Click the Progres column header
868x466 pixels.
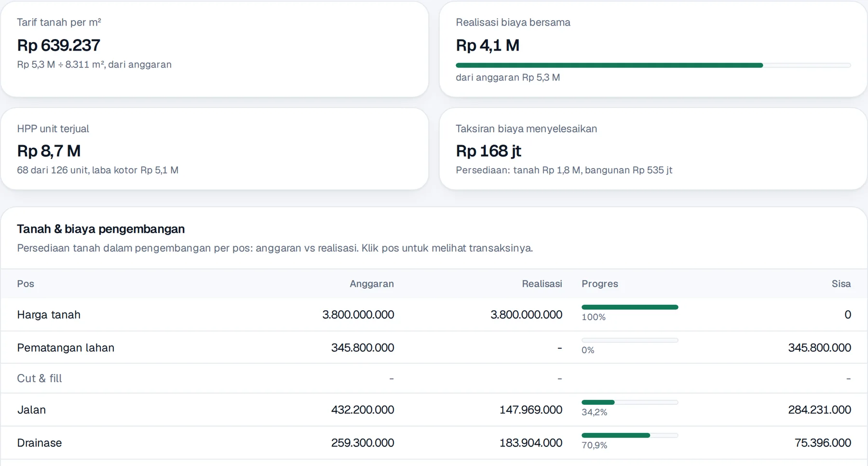(600, 284)
